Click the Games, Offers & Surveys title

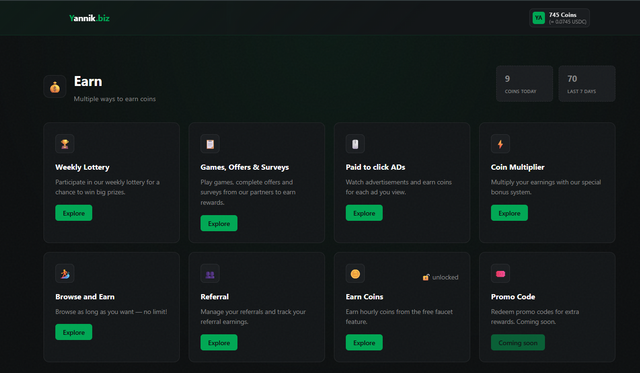tap(244, 167)
